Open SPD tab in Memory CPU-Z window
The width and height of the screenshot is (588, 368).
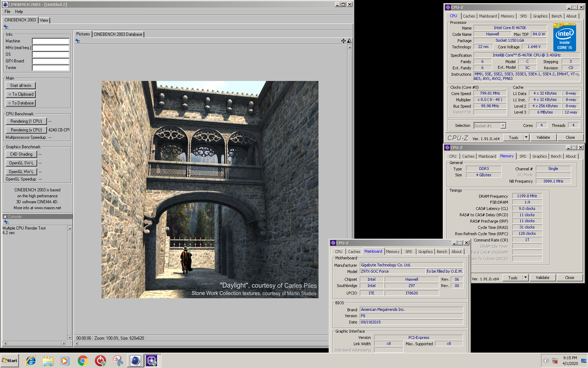(x=523, y=156)
